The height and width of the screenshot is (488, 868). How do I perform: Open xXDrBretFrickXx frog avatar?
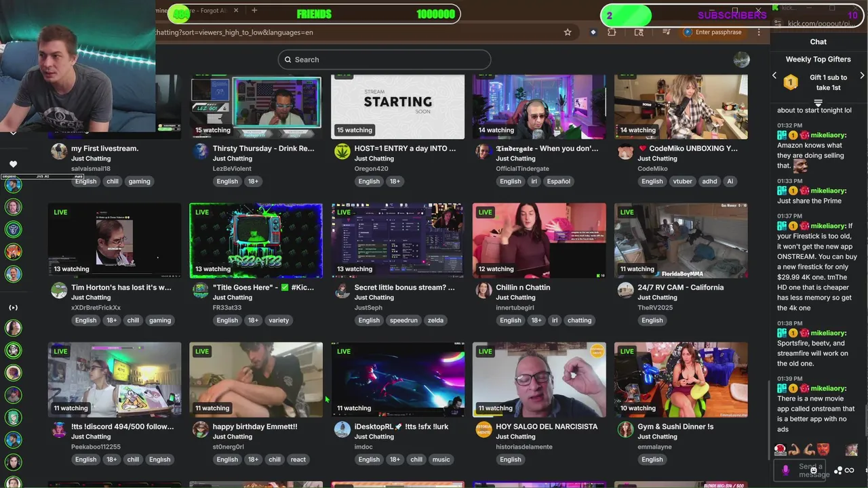pos(59,290)
